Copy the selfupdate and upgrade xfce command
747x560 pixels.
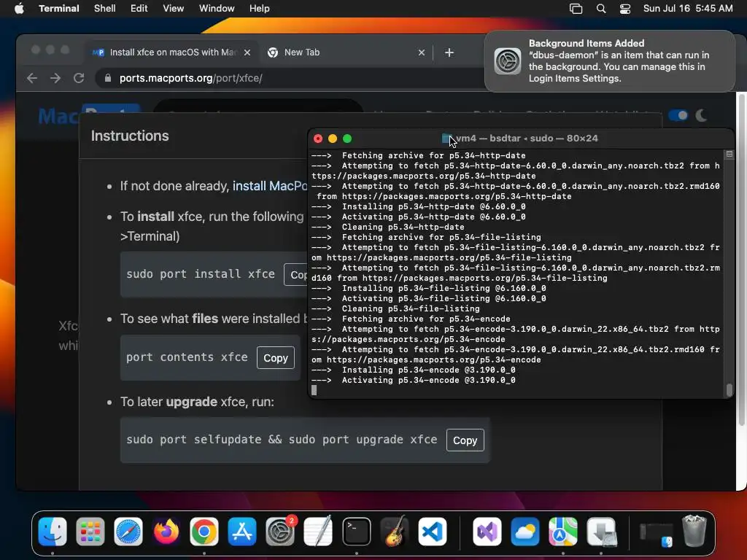(465, 440)
